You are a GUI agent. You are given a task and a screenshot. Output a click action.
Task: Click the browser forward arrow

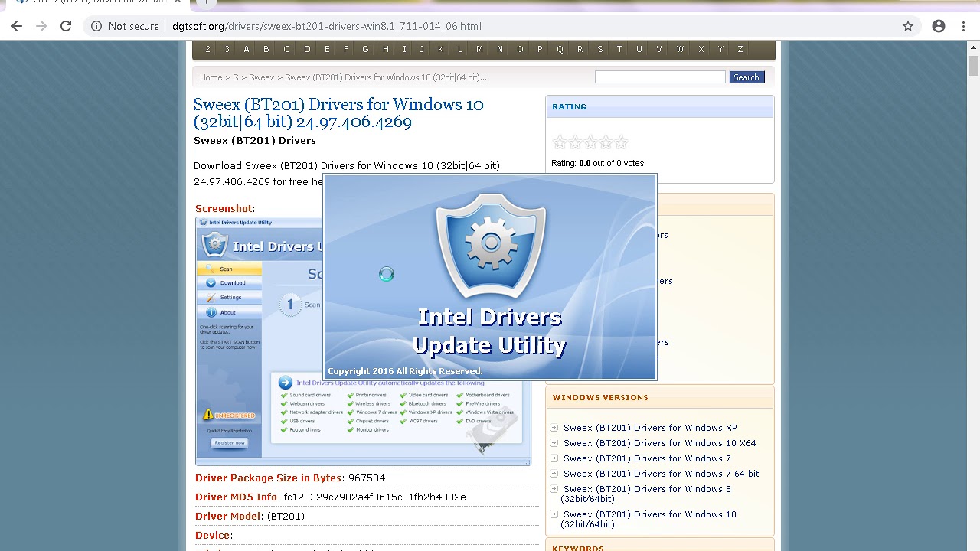[x=41, y=26]
